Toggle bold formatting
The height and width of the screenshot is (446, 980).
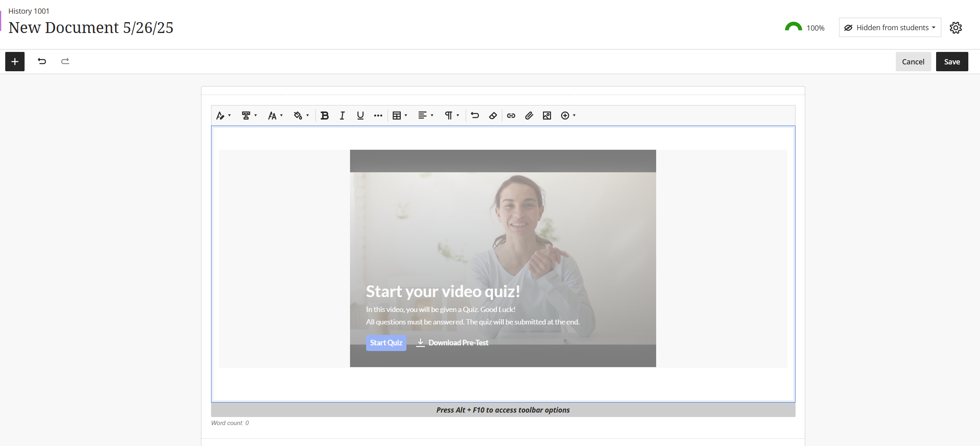[324, 116]
